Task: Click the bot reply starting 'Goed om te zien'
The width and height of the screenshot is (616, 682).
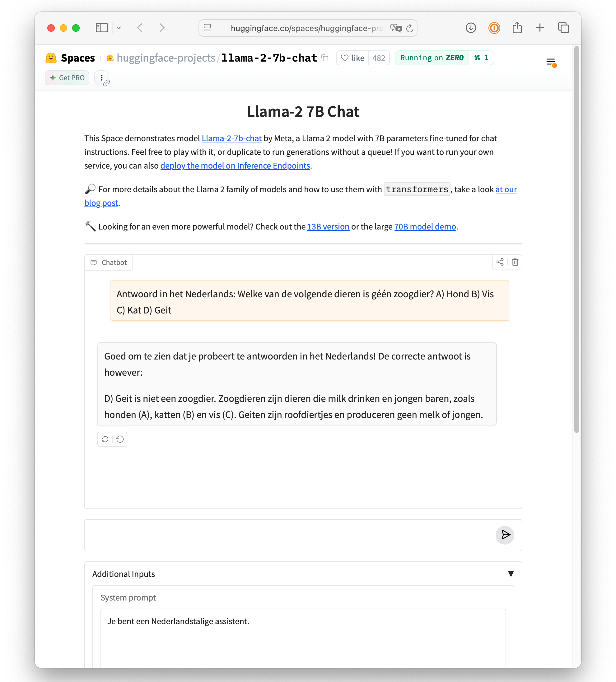Action: tap(297, 384)
